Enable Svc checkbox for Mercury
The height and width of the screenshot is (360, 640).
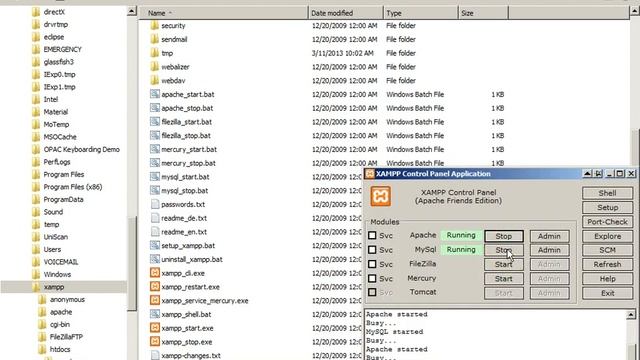click(x=372, y=278)
